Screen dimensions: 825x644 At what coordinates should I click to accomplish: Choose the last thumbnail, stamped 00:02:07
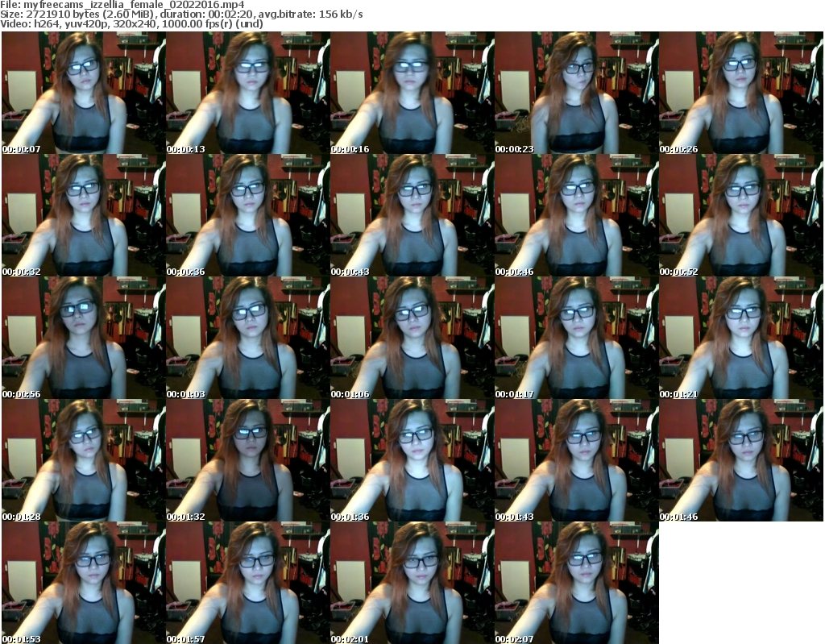(577, 583)
